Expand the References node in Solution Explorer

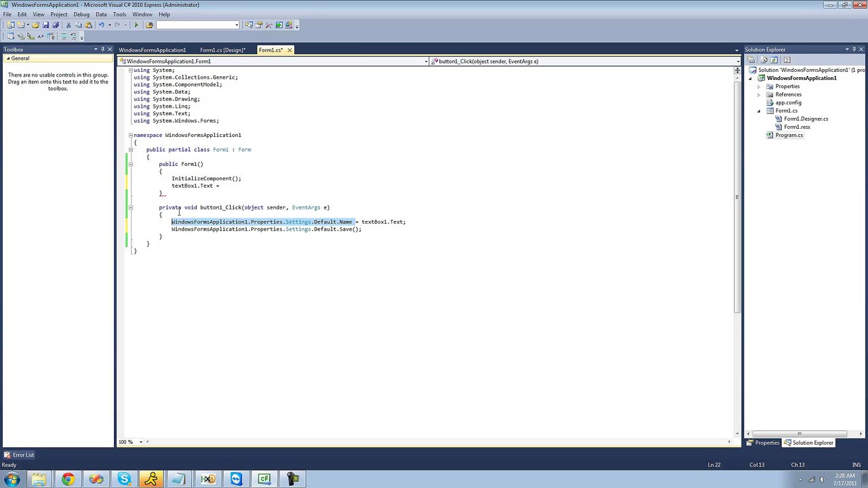(x=759, y=95)
